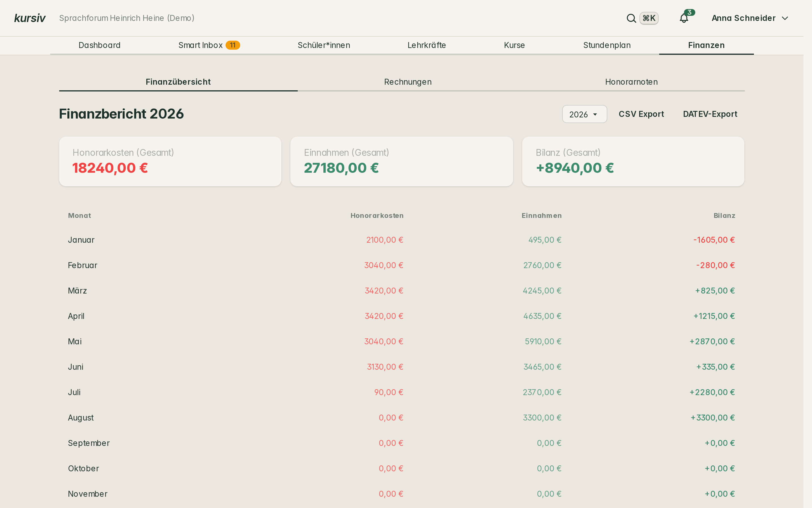
Task: Click the kursiv logo
Action: coord(30,18)
